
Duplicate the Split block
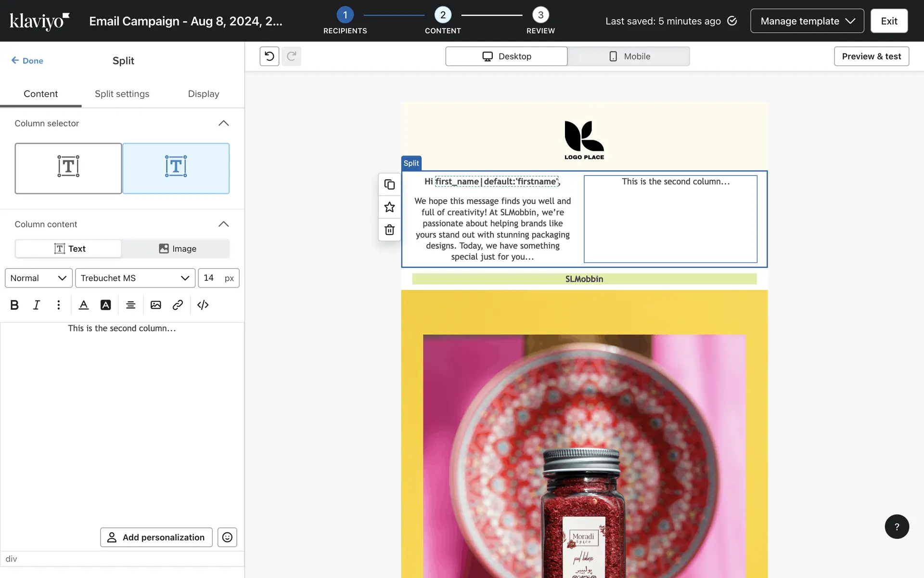pos(389,184)
